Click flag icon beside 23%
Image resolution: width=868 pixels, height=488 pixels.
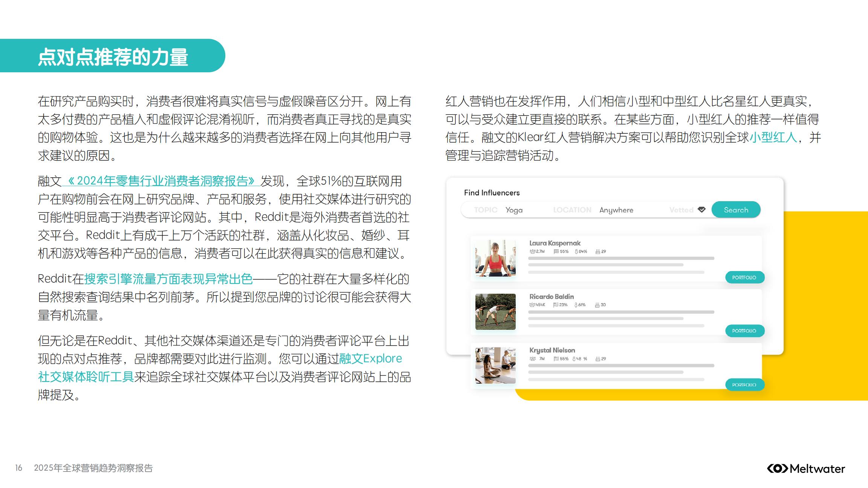click(556, 305)
